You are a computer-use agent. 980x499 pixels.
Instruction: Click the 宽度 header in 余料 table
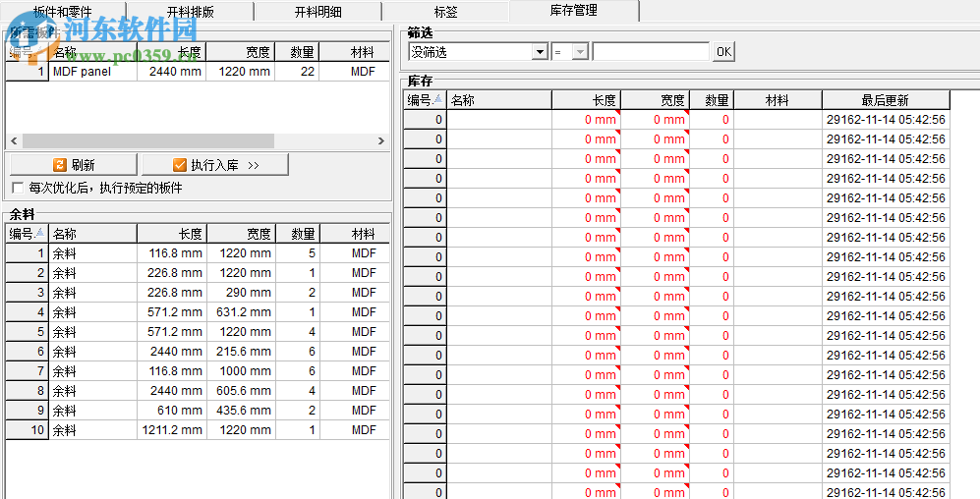point(241,234)
